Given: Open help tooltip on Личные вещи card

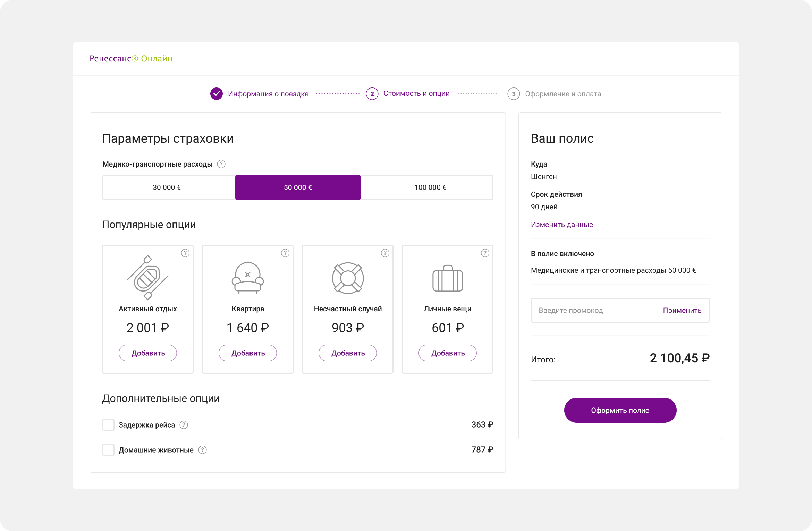Looking at the screenshot, I should tap(485, 253).
